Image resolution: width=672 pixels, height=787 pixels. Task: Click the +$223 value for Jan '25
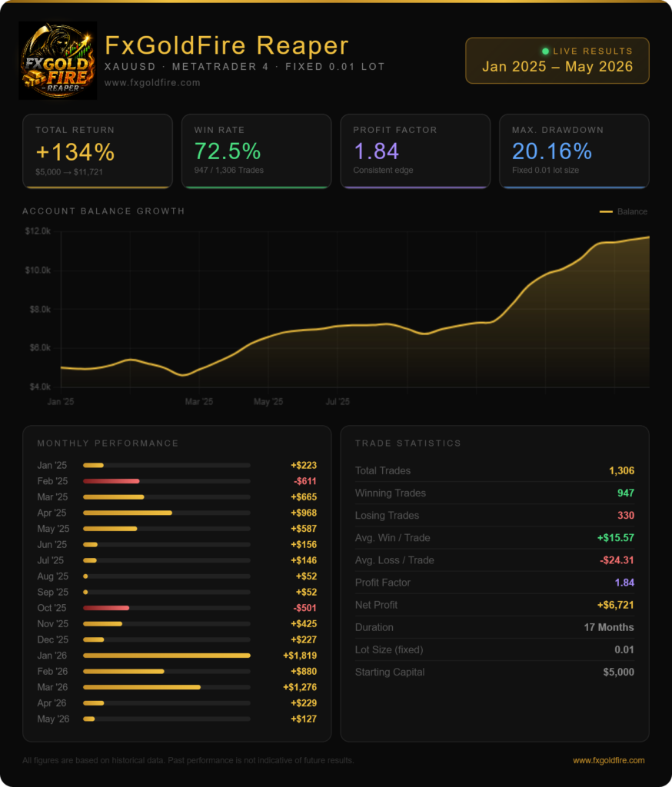(304, 465)
